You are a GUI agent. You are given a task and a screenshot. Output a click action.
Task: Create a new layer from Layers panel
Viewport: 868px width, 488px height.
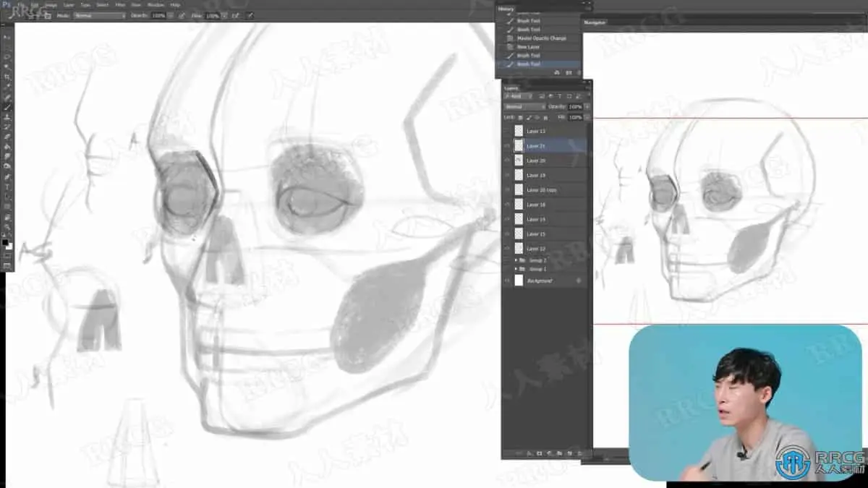(x=570, y=453)
